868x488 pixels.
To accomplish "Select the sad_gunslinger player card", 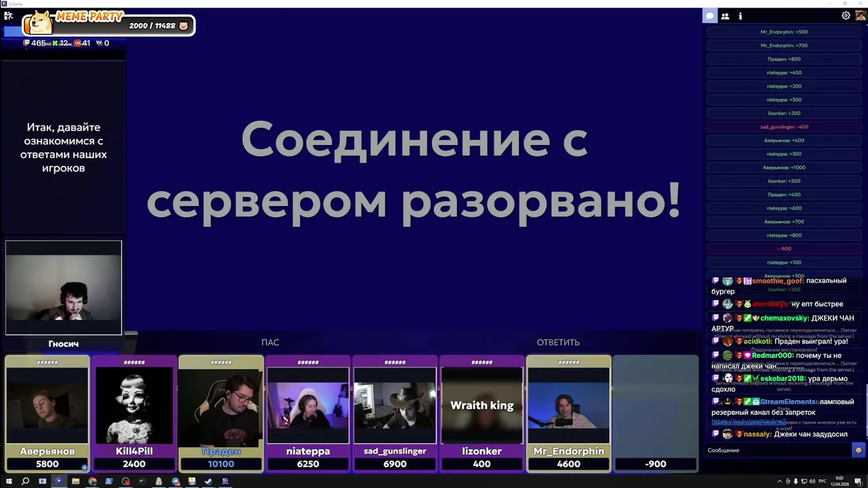I will [x=395, y=413].
